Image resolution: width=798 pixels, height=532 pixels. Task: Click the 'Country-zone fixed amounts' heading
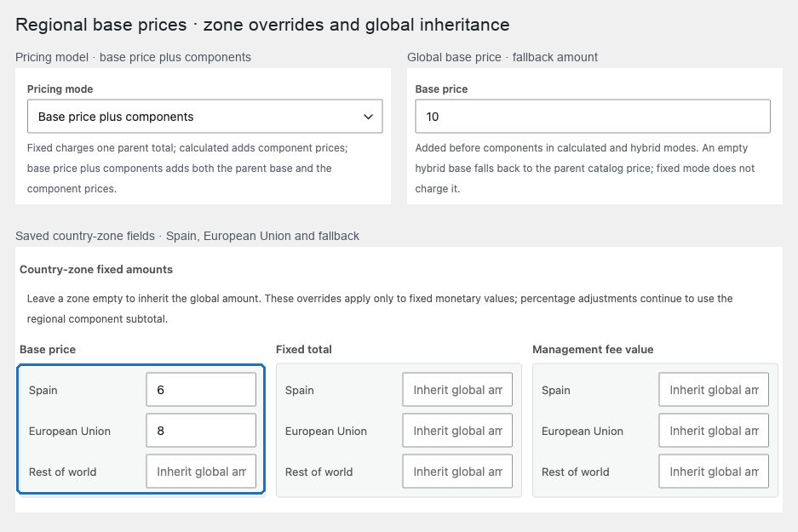click(96, 270)
